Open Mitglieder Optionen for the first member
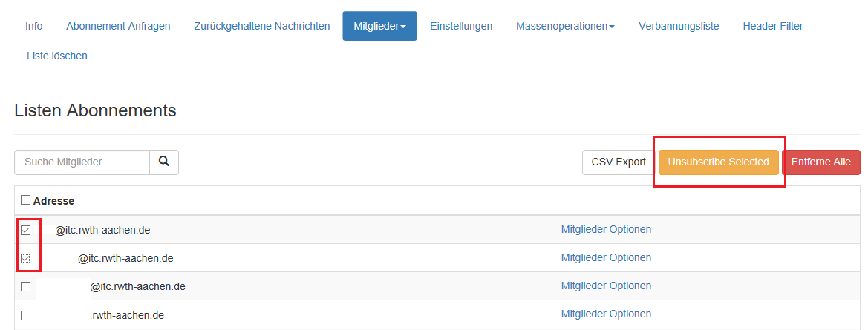The image size is (868, 330). point(606,230)
